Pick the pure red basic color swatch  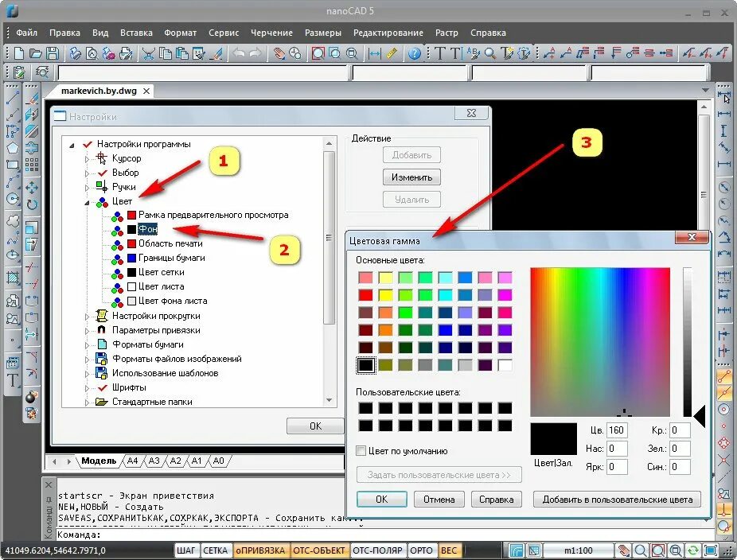tap(365, 295)
